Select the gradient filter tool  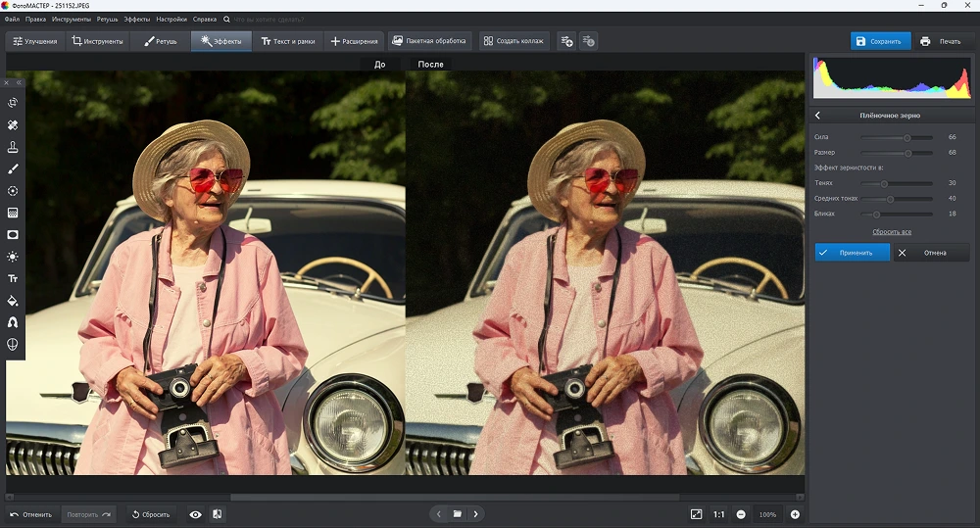[13, 213]
